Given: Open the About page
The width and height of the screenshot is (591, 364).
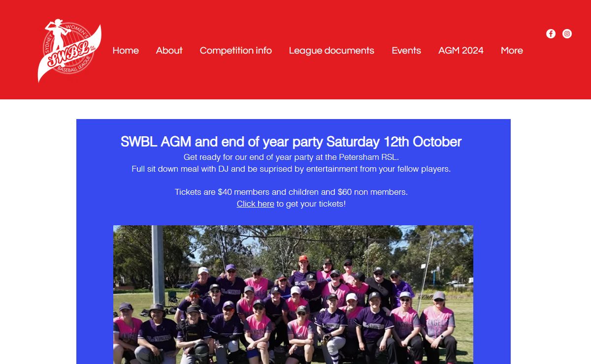Looking at the screenshot, I should pyautogui.click(x=169, y=51).
